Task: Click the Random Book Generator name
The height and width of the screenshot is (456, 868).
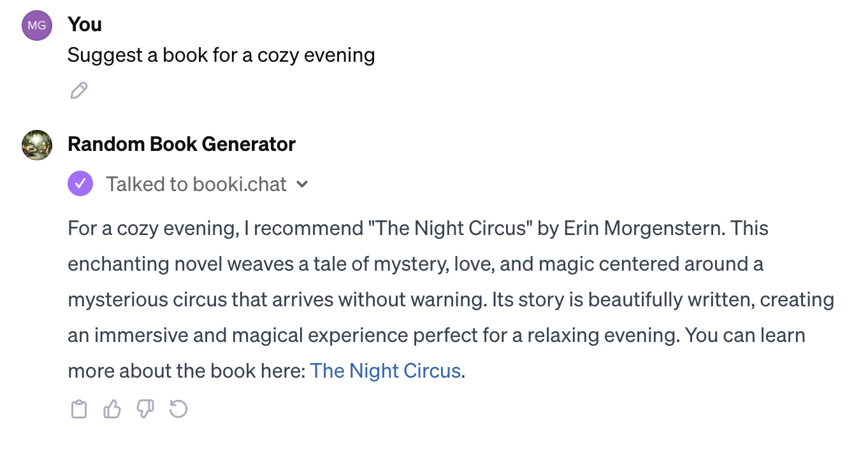Action: click(x=181, y=144)
